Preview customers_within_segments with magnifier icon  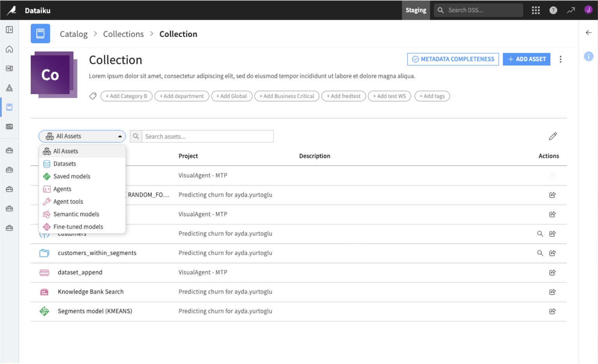click(x=540, y=253)
